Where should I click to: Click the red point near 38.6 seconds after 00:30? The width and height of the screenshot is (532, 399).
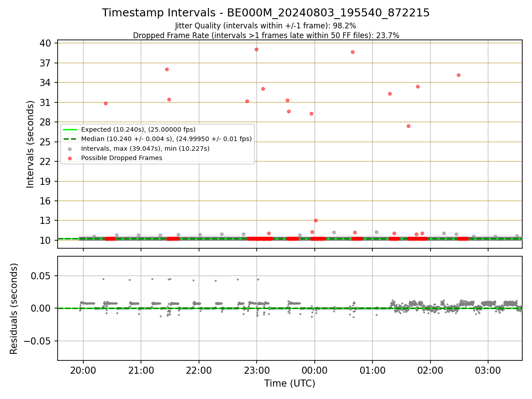click(352, 52)
